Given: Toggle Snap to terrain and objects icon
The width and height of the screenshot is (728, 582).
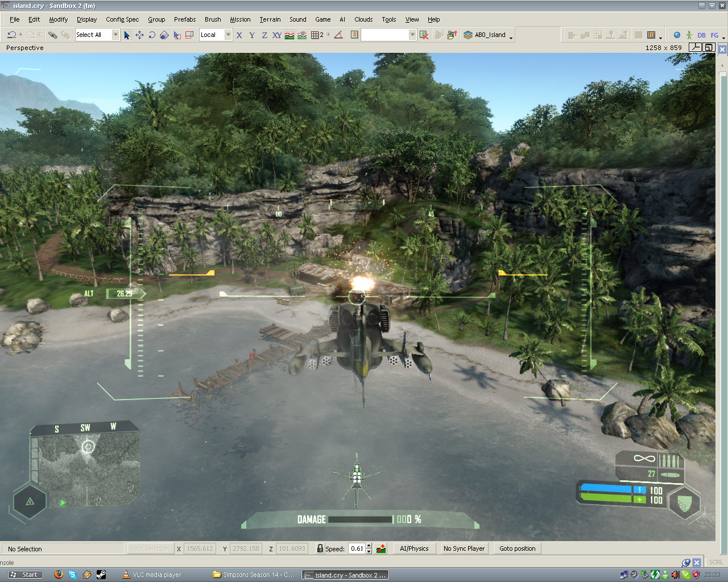Looking at the screenshot, I should (302, 35).
